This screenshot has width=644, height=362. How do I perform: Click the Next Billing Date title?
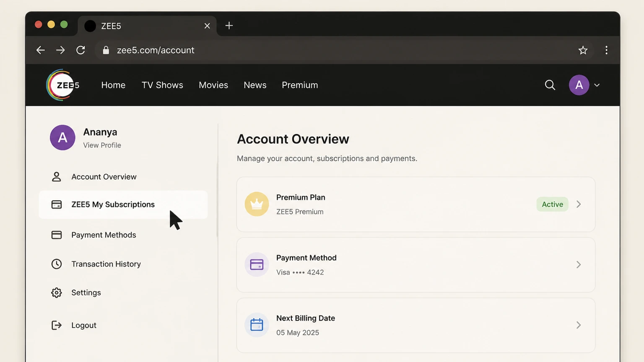point(306,318)
